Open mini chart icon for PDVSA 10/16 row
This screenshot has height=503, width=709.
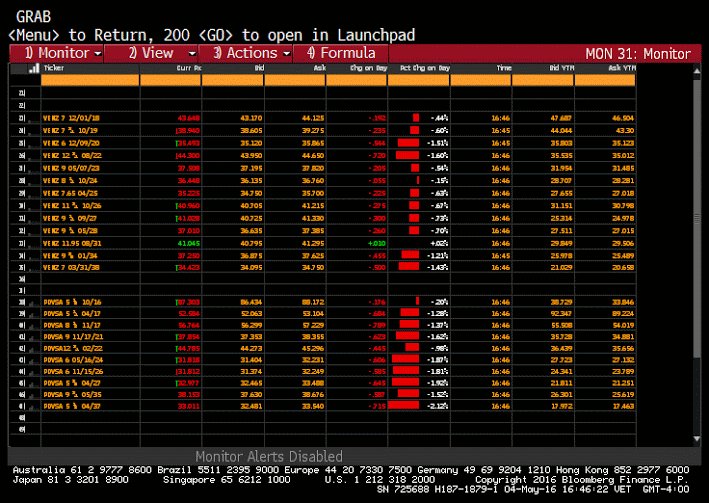click(x=32, y=303)
